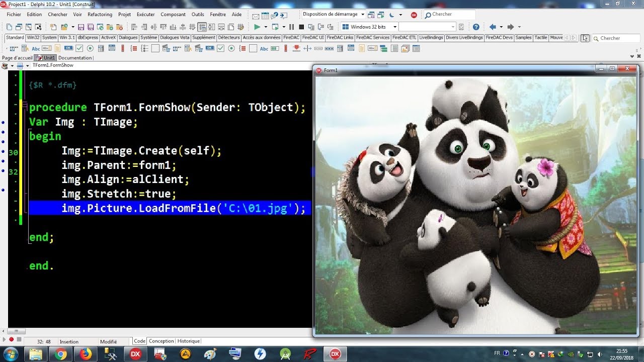Click the editor horizontal scrollbar thumb
Screen dimensions: 644x362
pyautogui.click(x=16, y=331)
